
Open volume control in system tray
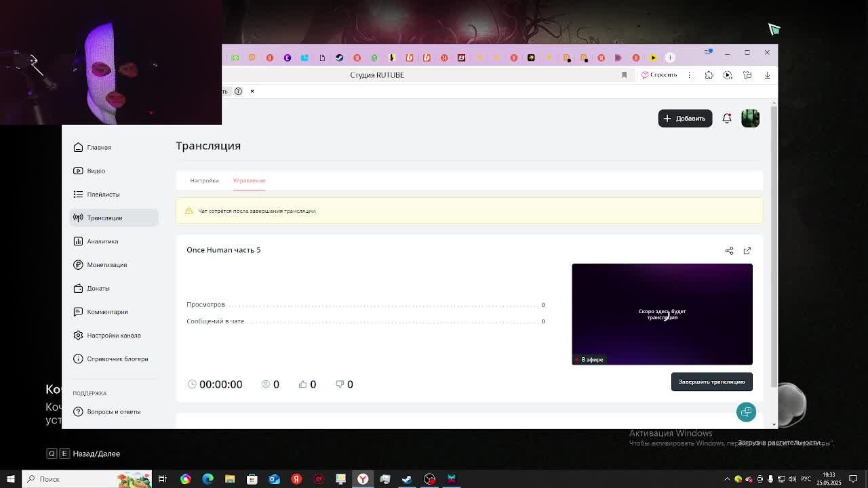pos(791,479)
